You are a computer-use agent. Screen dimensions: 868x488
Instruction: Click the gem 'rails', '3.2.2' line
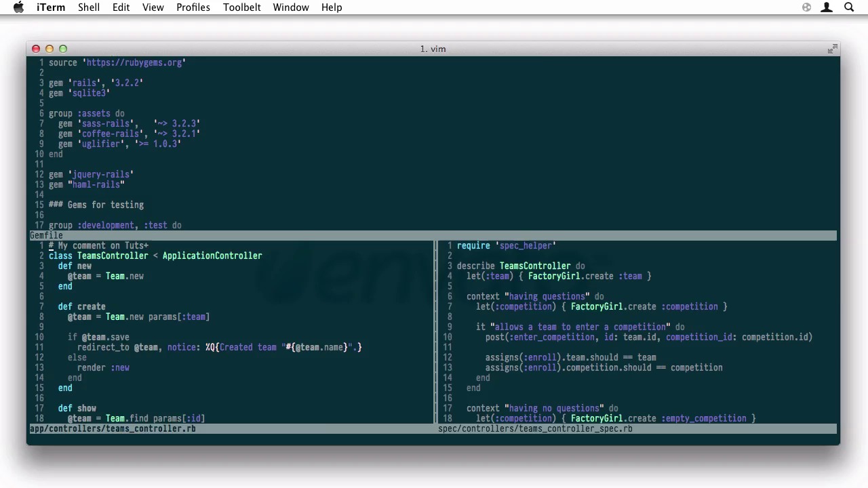96,83
